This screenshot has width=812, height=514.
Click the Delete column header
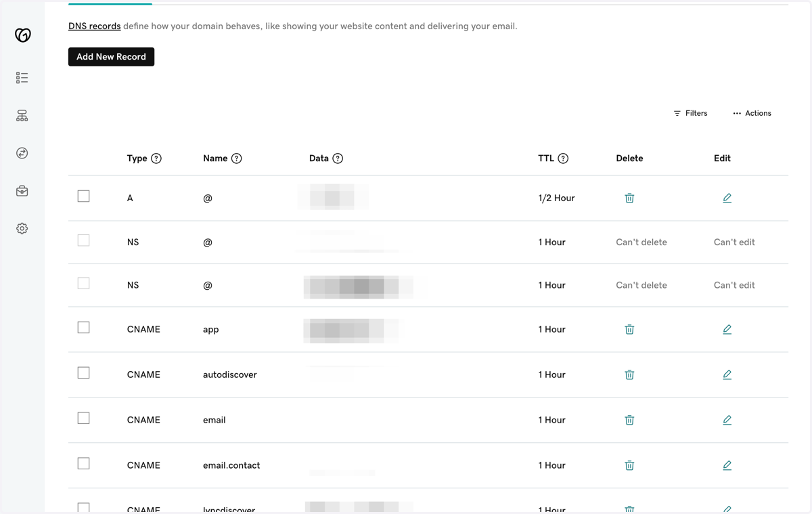click(x=629, y=158)
